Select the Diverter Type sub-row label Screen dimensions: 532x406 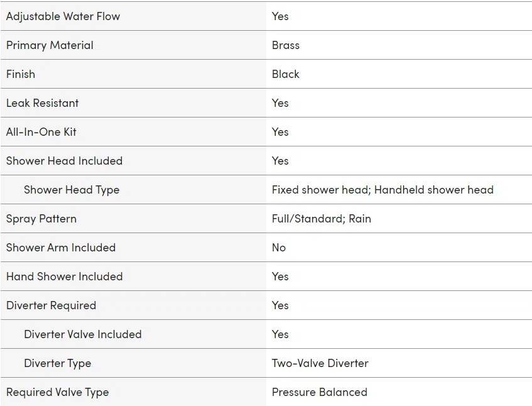point(58,363)
